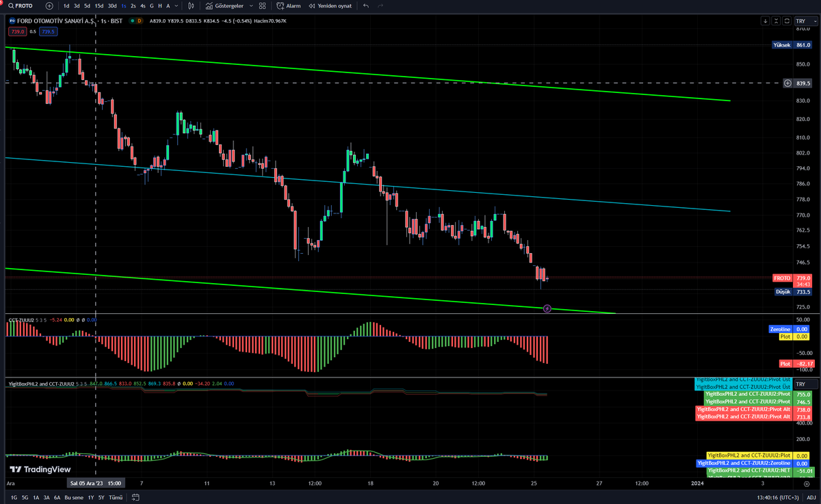821x504 pixels.
Task: Switch the chart interval to 1d
Action: pyautogui.click(x=66, y=5)
